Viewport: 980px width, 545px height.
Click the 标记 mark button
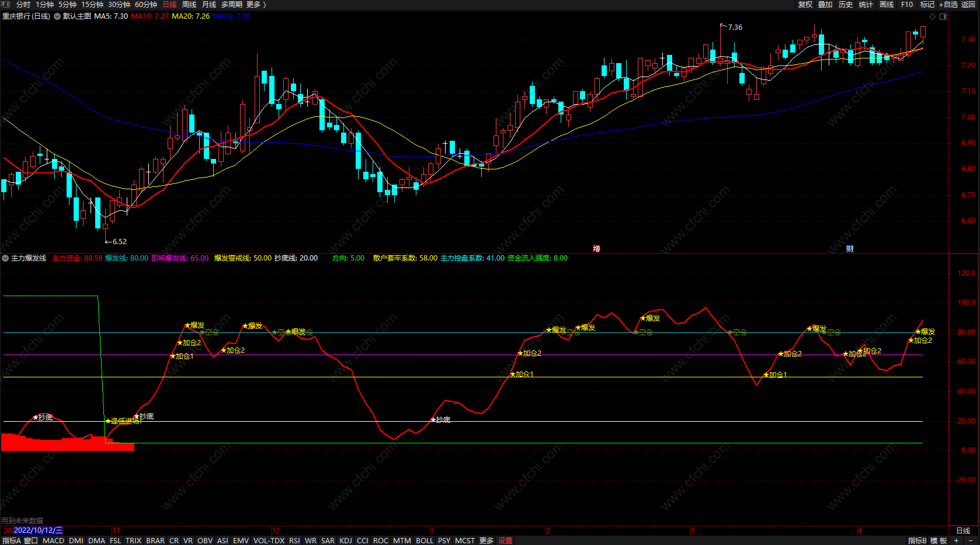(927, 4)
